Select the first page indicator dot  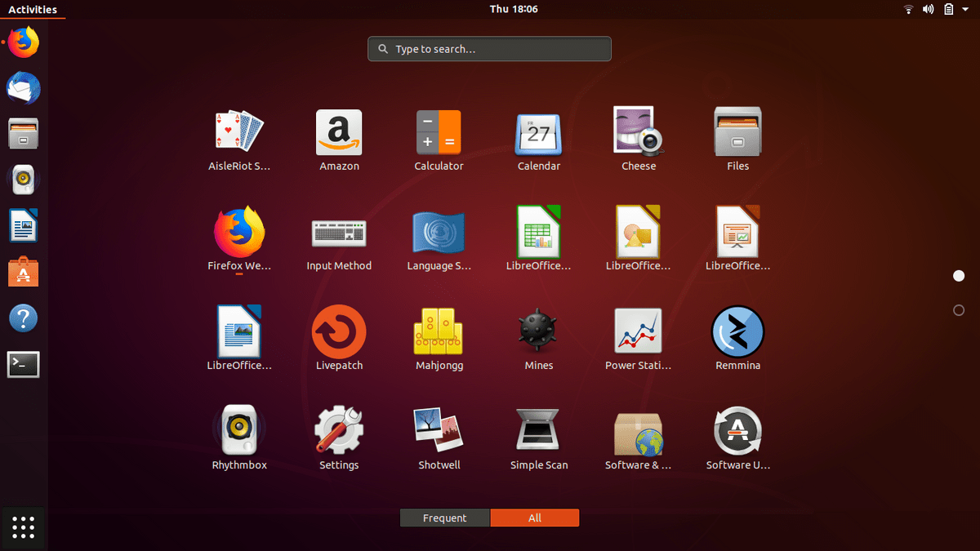(x=959, y=276)
